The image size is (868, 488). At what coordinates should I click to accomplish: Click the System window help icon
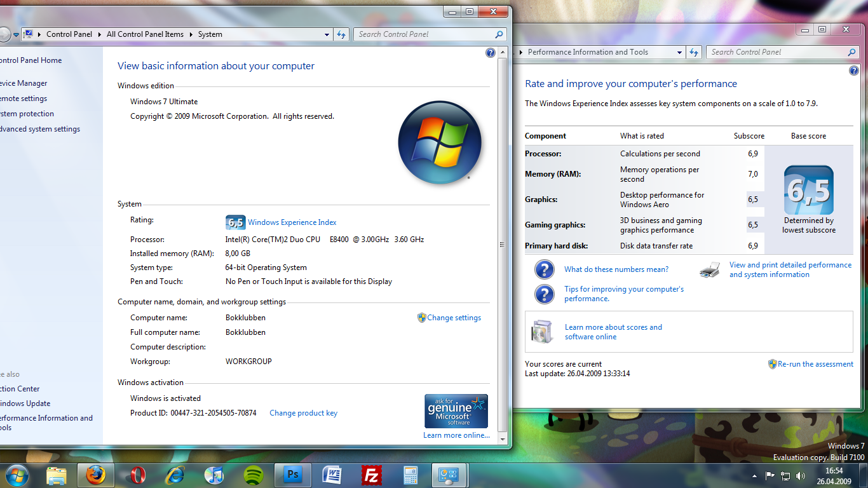click(x=491, y=53)
